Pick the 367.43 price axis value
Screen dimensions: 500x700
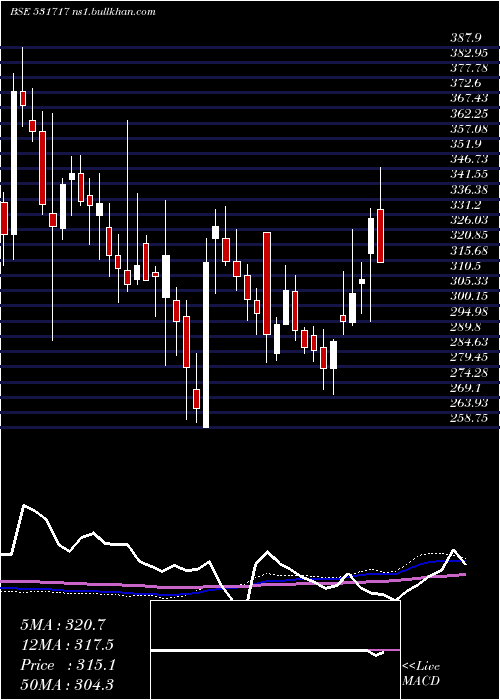[x=469, y=99]
